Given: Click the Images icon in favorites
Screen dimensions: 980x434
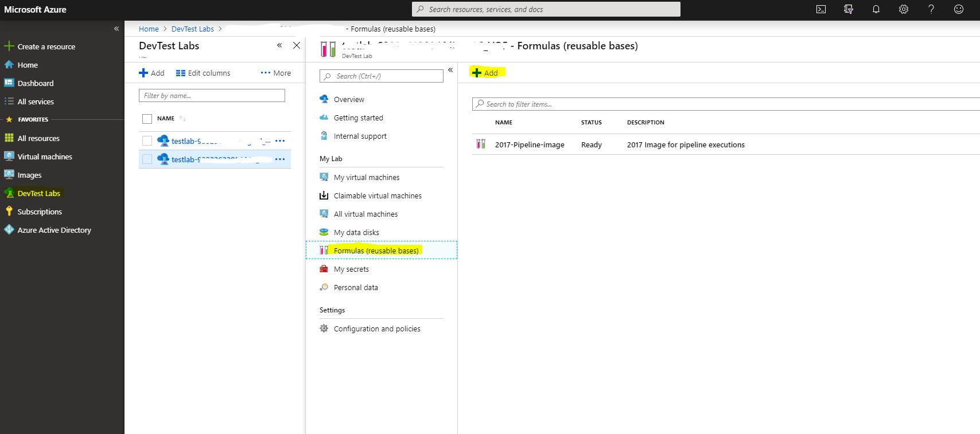Looking at the screenshot, I should (9, 175).
